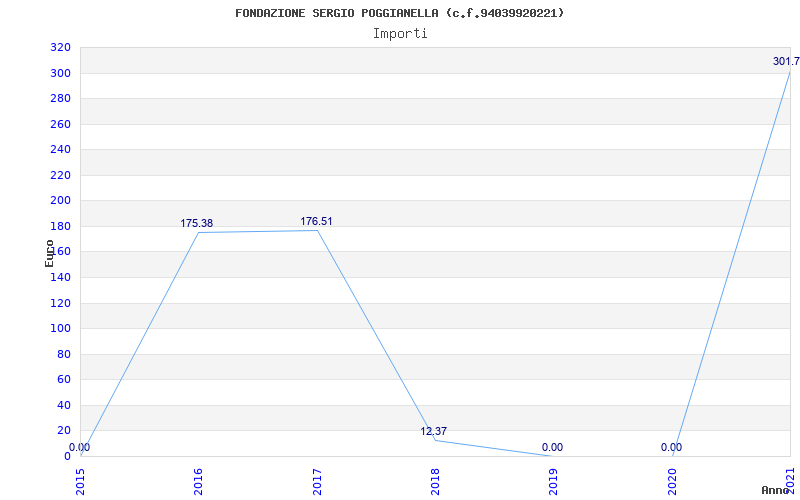Screen dimensions: 800x500
Task: Click the 140 y-axis tick label
Action: click(60, 278)
